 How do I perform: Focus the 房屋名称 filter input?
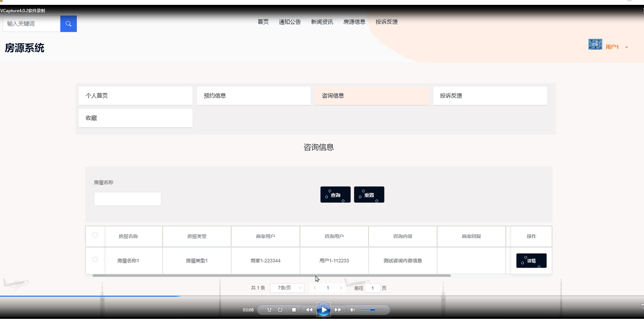127,199
